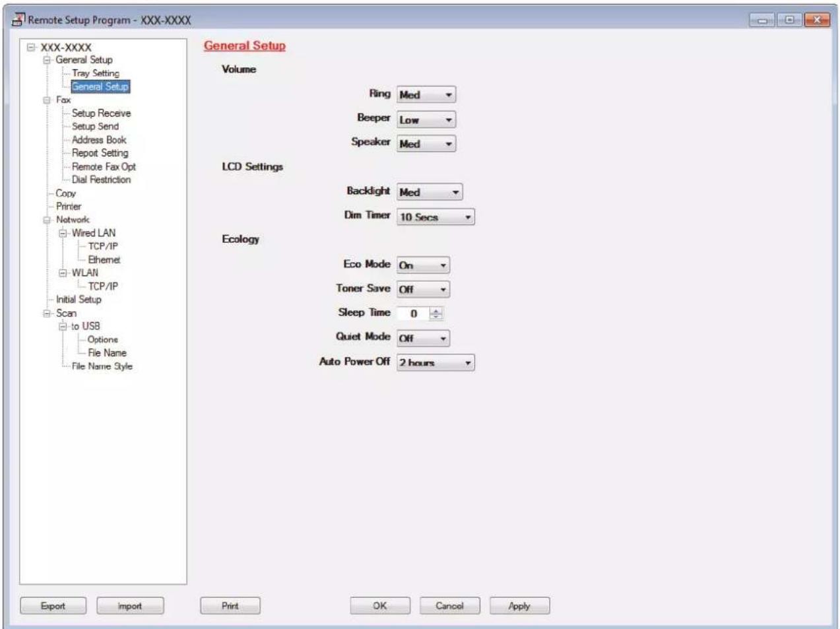
Task: Select the highlighted General Setup child item
Action: 100,86
